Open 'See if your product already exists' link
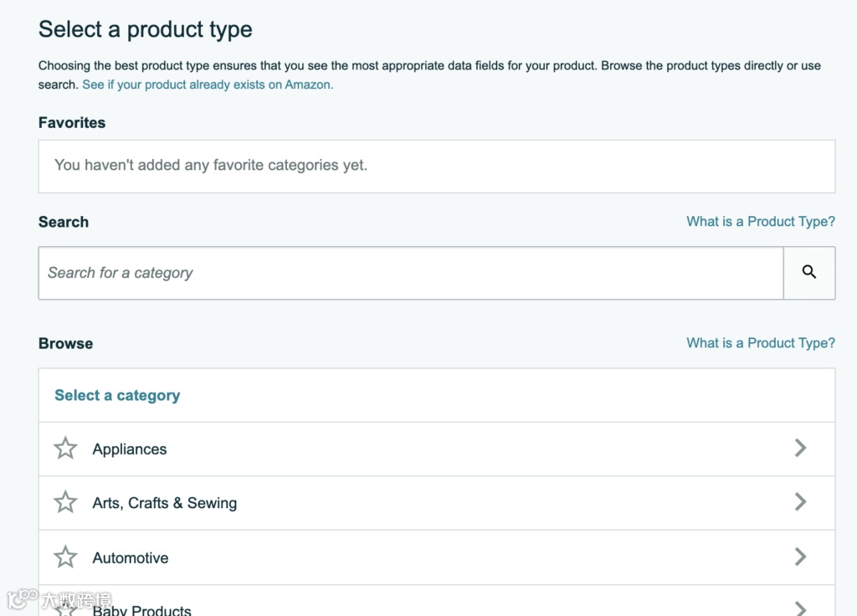This screenshot has width=857, height=616. pos(208,85)
